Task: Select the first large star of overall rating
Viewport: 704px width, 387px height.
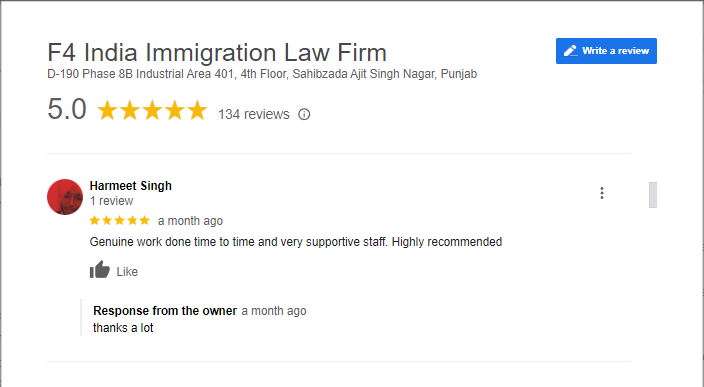Action: click(107, 110)
